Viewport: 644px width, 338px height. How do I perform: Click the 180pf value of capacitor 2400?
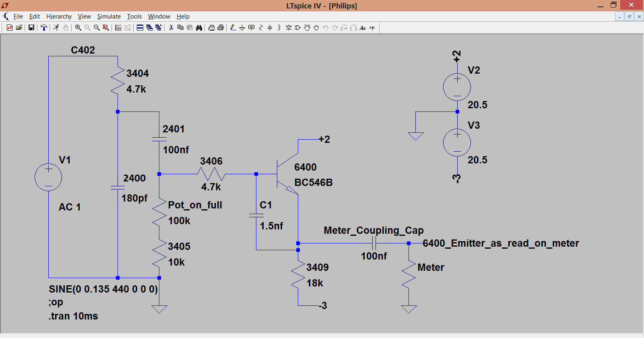tap(134, 198)
